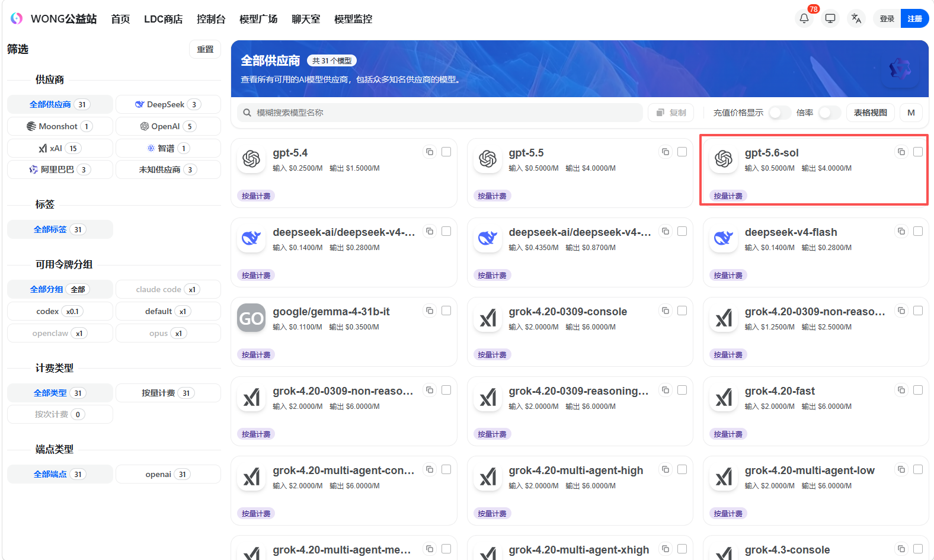The height and width of the screenshot is (560, 934).
Task: Tick the grok-4.20-fast checkbox
Action: 918,390
